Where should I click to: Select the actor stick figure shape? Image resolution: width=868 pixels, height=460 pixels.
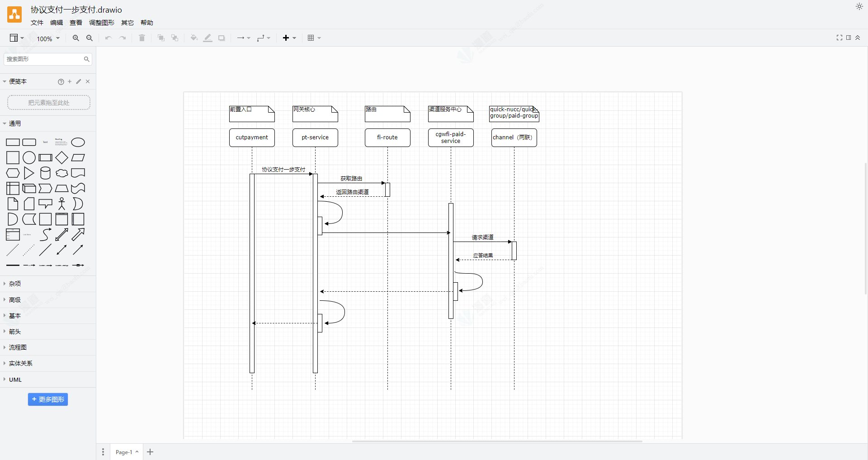62,204
